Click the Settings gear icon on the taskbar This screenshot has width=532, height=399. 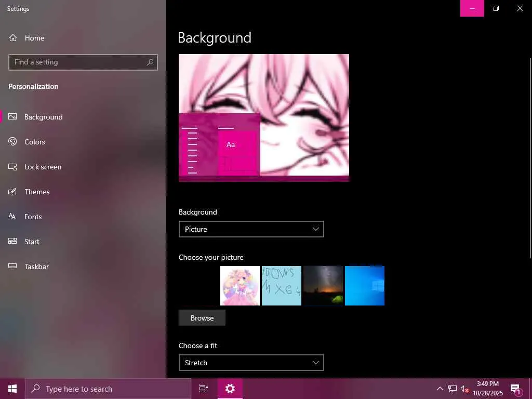coord(230,389)
